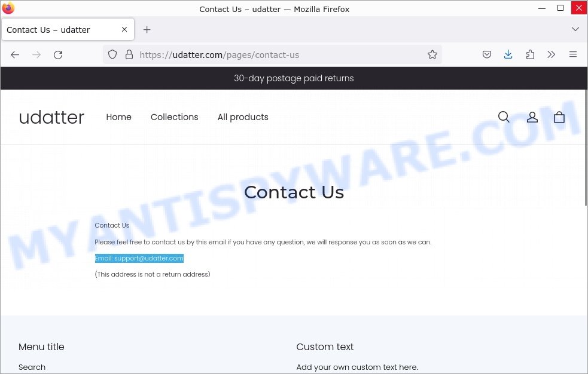Viewport: 588px width, 374px height.
Task: Open tracking protection shield info
Action: 112,54
